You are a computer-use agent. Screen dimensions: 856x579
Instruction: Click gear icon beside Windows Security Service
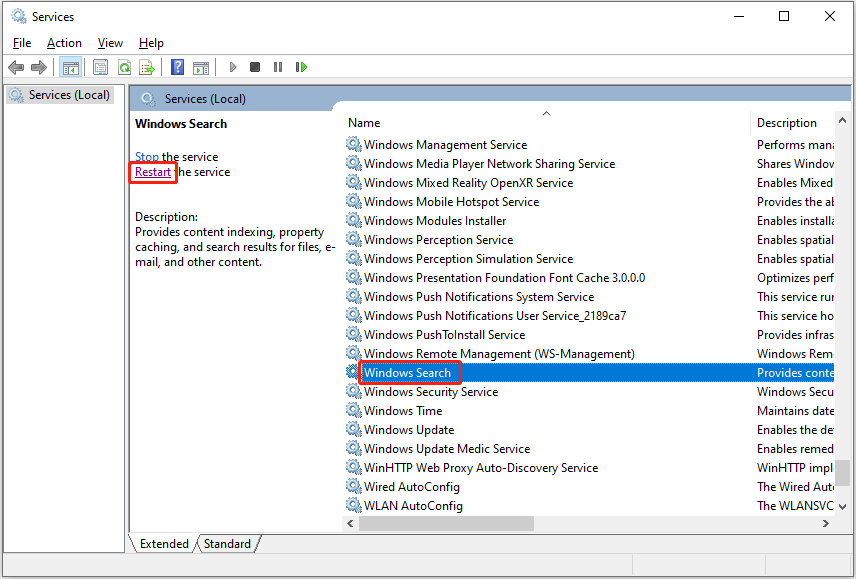pyautogui.click(x=354, y=391)
